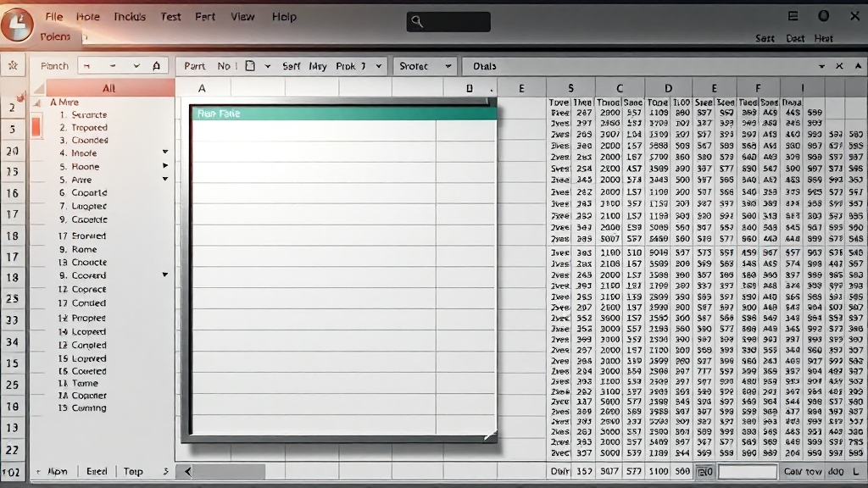868x488 pixels.
Task: Click the scroll-left arrow on horizontal scrollbar
Action: [188, 471]
